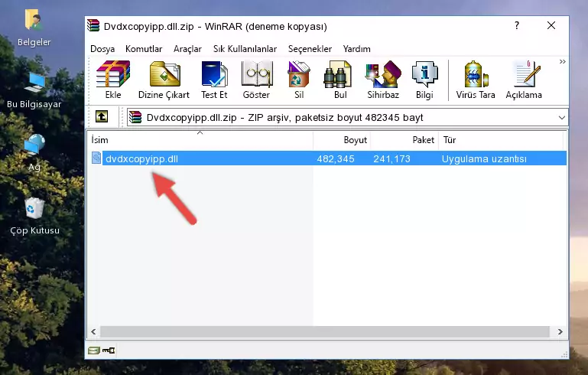Click the WinRAR title bar icon
588x375 pixels.
pos(93,26)
